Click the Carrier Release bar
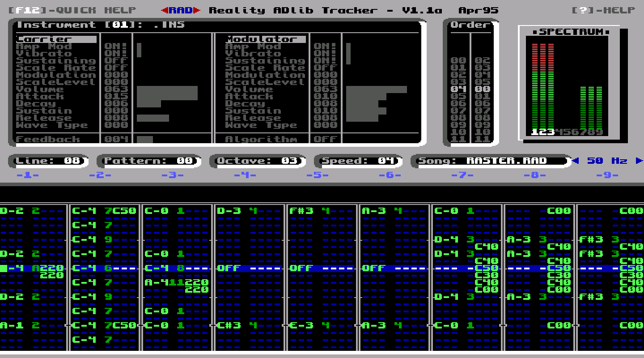644x358 pixels. pyautogui.click(x=153, y=118)
